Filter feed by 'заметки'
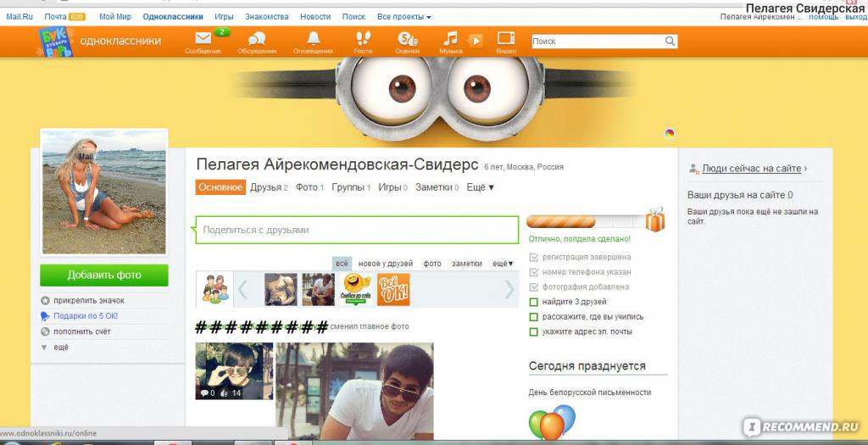The width and height of the screenshot is (868, 445). [x=467, y=264]
